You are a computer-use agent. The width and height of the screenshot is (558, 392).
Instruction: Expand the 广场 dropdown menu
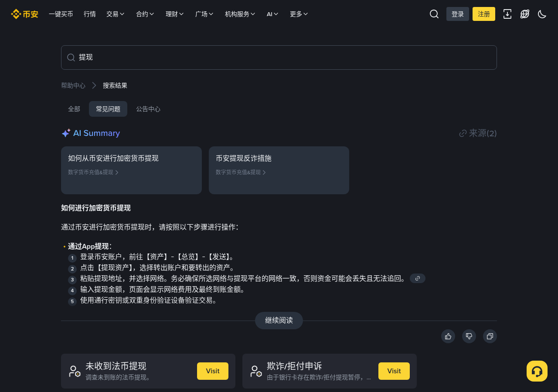pyautogui.click(x=204, y=14)
